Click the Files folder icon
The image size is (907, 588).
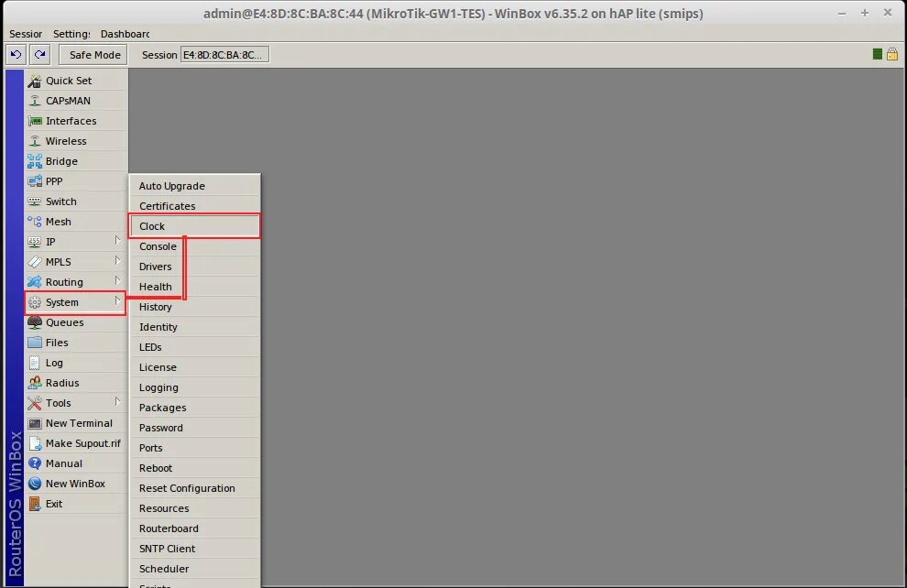[35, 343]
